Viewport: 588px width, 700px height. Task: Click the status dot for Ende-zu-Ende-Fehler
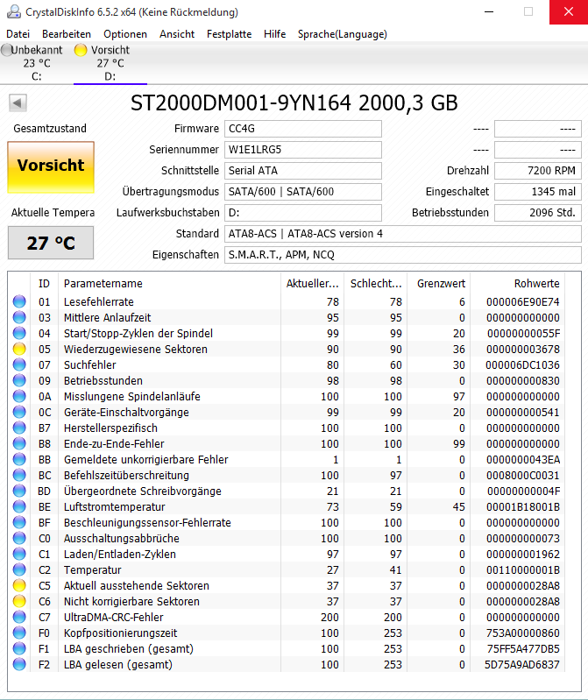(19, 444)
